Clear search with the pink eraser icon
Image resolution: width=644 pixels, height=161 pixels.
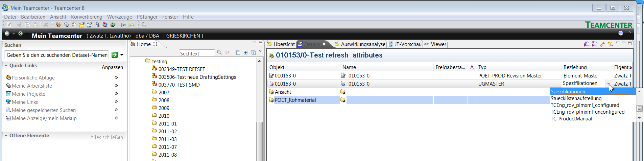click(x=227, y=52)
